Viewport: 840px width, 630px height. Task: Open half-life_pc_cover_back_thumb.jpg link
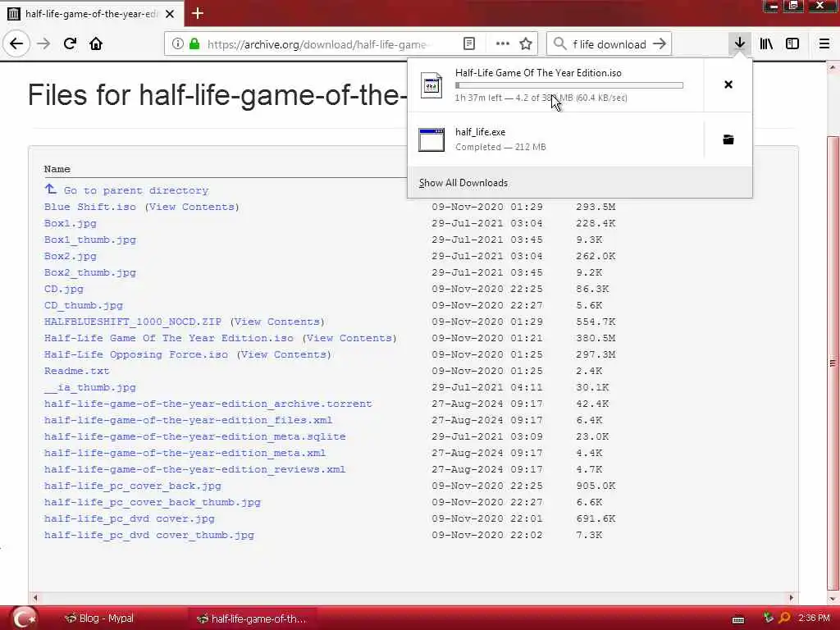point(153,503)
